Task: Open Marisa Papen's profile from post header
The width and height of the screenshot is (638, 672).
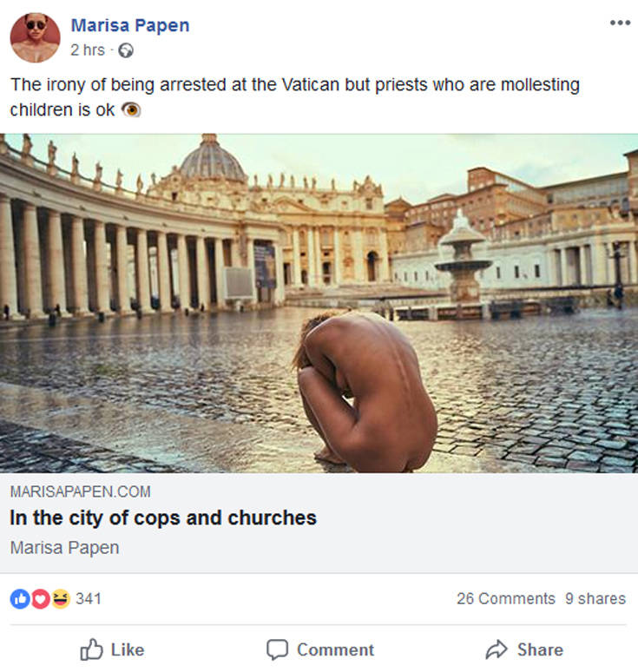Action: click(x=129, y=25)
